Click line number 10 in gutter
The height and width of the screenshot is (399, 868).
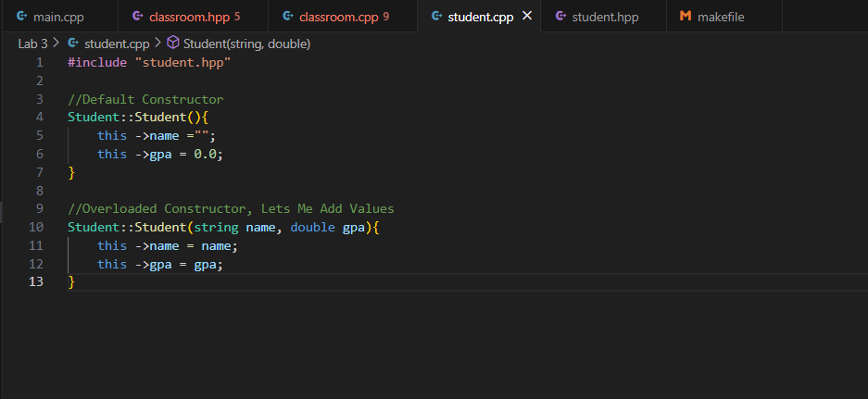click(35, 227)
